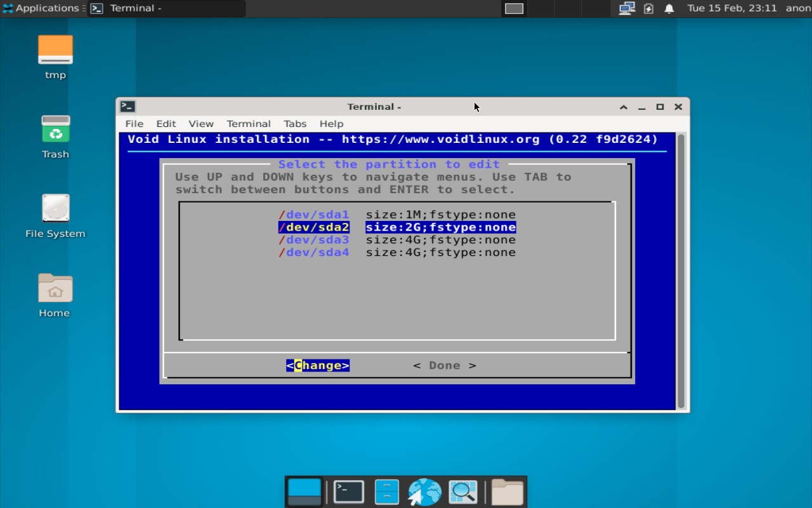Image resolution: width=812 pixels, height=508 pixels.
Task: Open the File menu in Terminal
Action: coord(134,124)
